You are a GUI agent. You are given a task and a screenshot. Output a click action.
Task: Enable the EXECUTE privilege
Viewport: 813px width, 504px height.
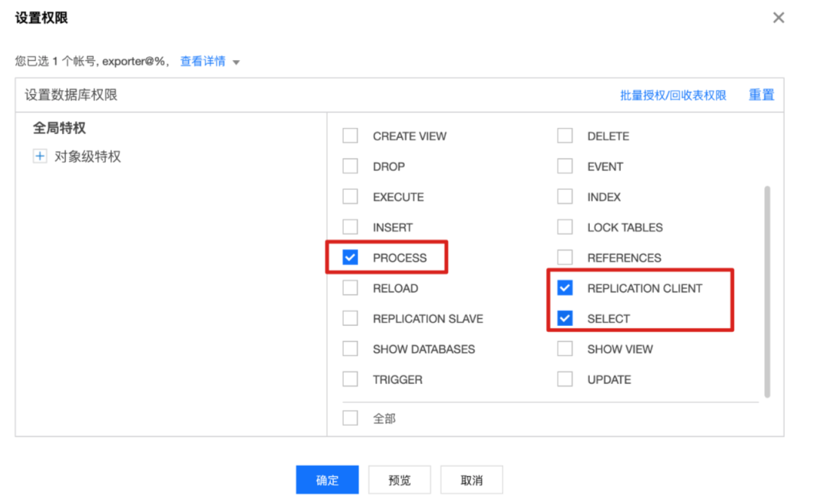pyautogui.click(x=350, y=196)
